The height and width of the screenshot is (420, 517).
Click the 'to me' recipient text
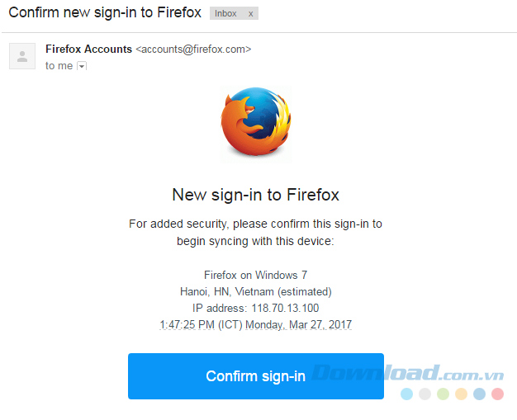[x=59, y=66]
